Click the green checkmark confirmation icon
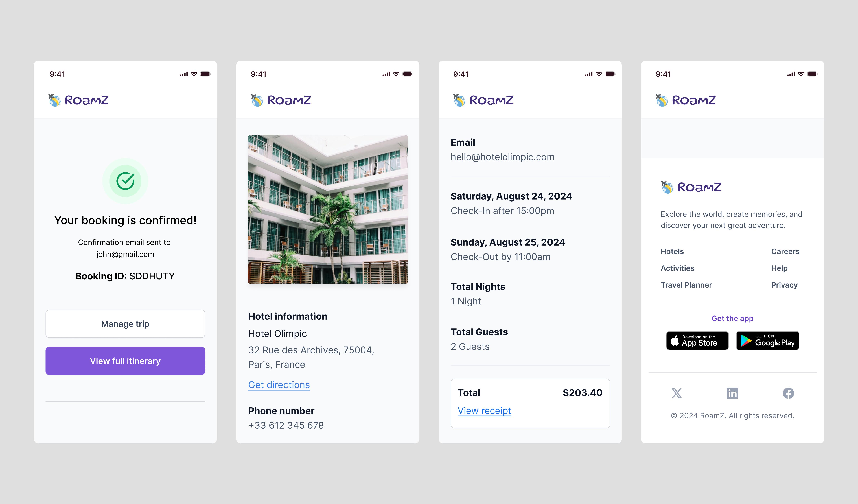Screen dimensions: 858x504 (125, 180)
